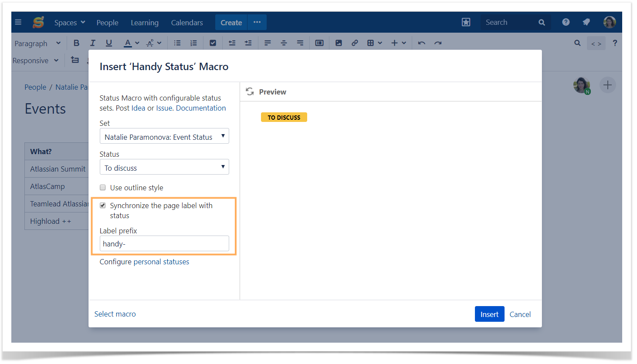Expand the Spaces menu
Viewport: 637px width, 364px height.
(x=70, y=22)
